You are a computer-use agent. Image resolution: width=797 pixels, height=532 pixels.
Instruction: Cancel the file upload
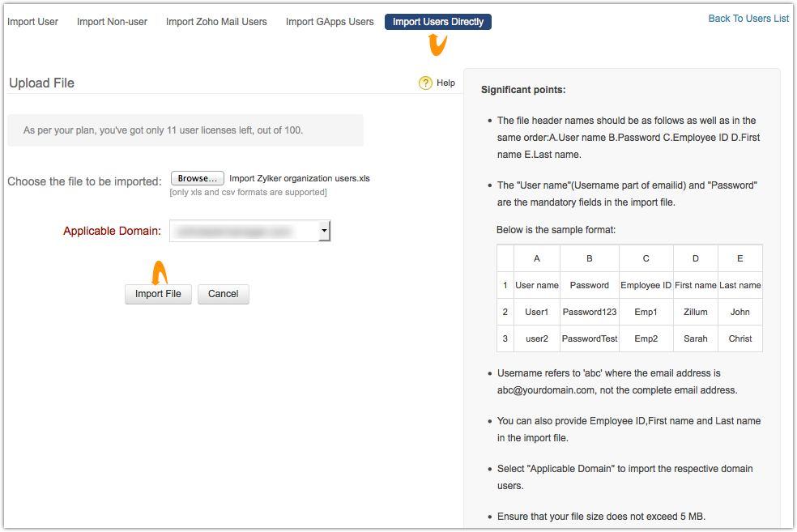coord(223,294)
